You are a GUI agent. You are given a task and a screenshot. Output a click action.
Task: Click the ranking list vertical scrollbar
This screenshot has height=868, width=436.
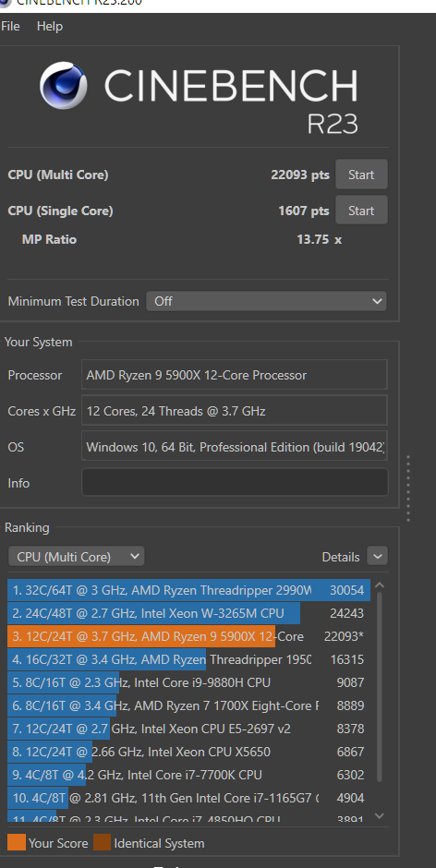(380, 687)
